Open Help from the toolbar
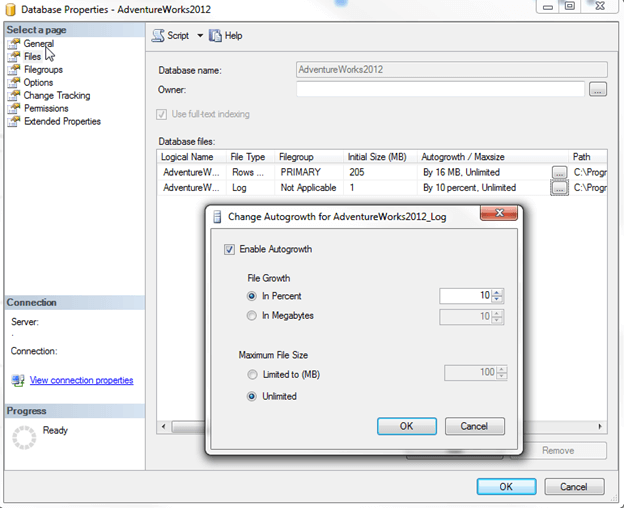Image resolution: width=624 pixels, height=508 pixels. (x=226, y=36)
